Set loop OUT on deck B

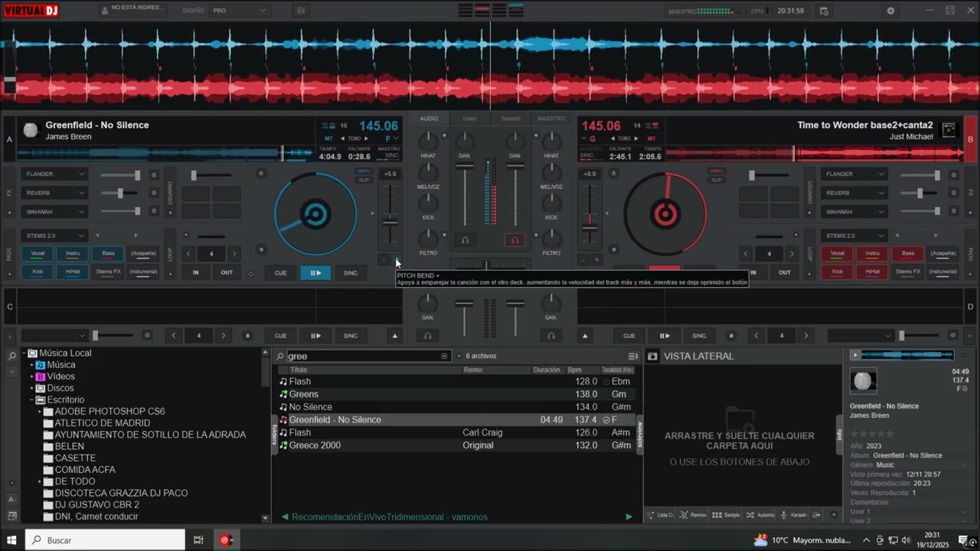[785, 272]
